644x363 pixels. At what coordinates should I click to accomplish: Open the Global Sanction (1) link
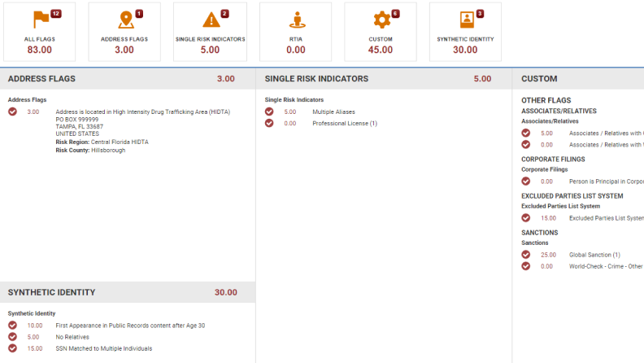point(594,255)
